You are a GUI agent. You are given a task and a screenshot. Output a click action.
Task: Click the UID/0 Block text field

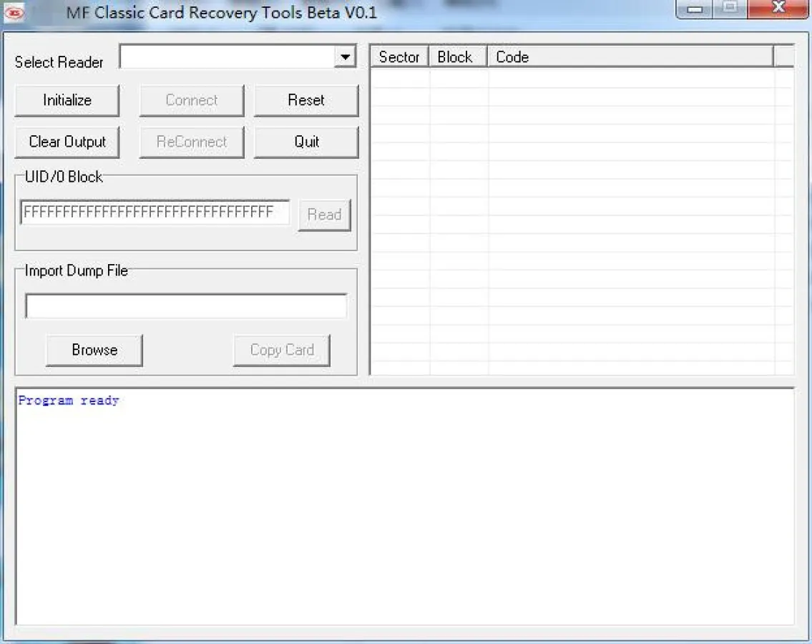tap(155, 213)
